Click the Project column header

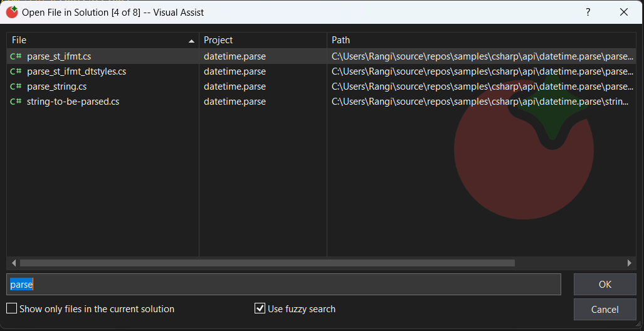[263, 40]
